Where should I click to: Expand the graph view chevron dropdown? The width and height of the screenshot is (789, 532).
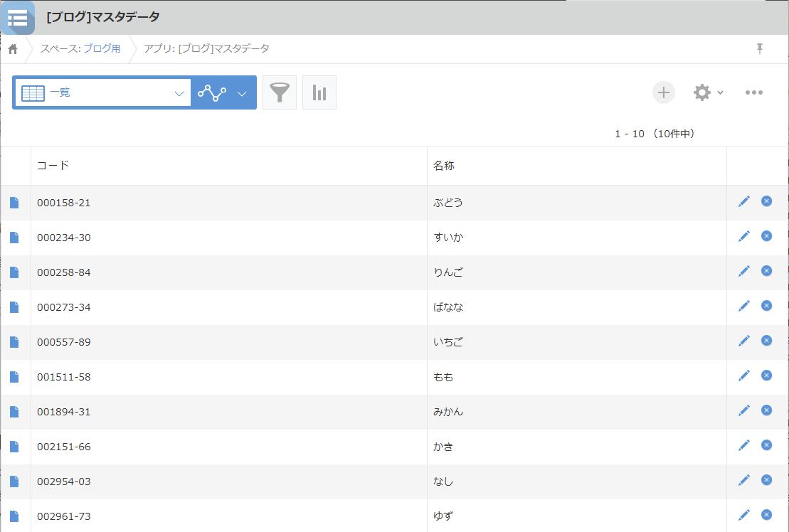tap(242, 93)
